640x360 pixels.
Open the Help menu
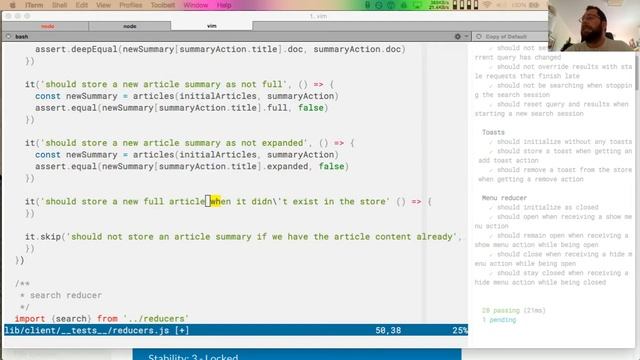(224, 5)
